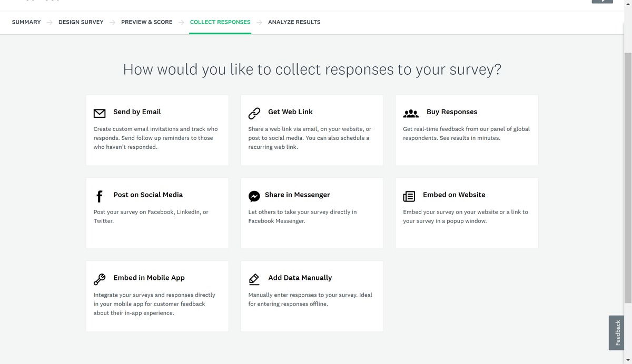
Task: Click the Get Web Link chain icon
Action: pyautogui.click(x=254, y=112)
